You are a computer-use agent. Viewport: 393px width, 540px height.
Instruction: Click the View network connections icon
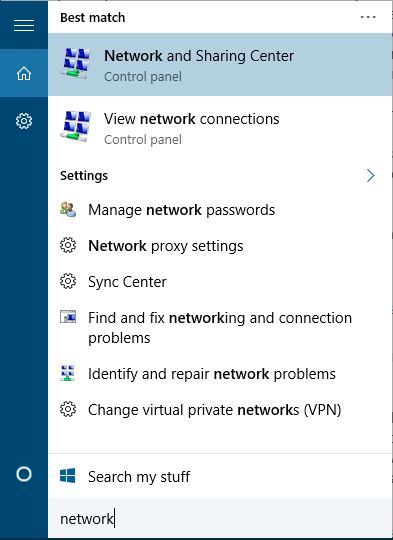(x=76, y=126)
